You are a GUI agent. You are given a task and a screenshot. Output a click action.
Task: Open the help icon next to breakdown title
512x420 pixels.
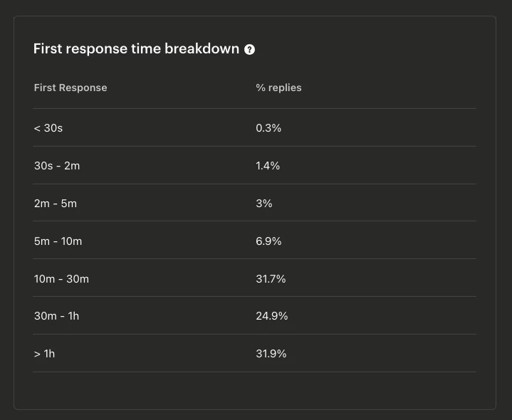[249, 50]
